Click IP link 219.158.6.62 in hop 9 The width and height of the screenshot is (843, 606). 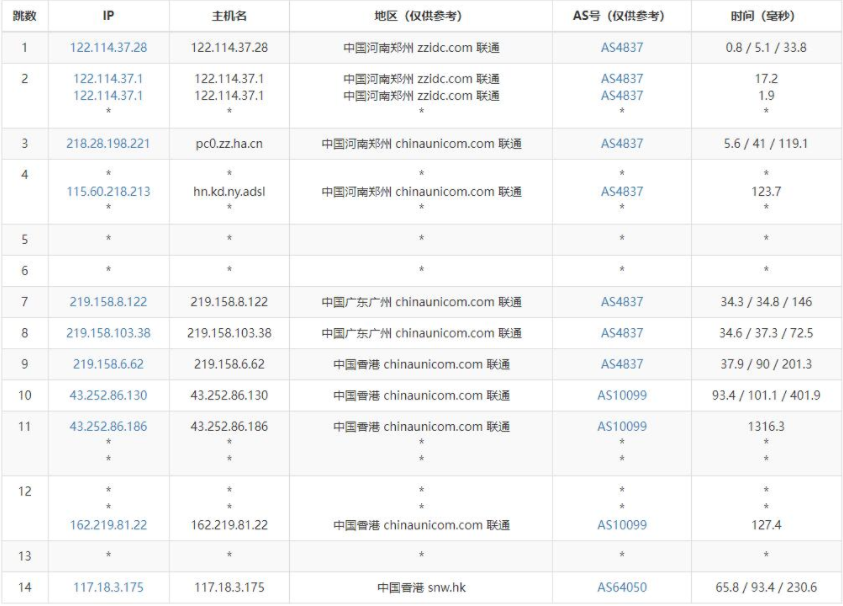(x=108, y=364)
